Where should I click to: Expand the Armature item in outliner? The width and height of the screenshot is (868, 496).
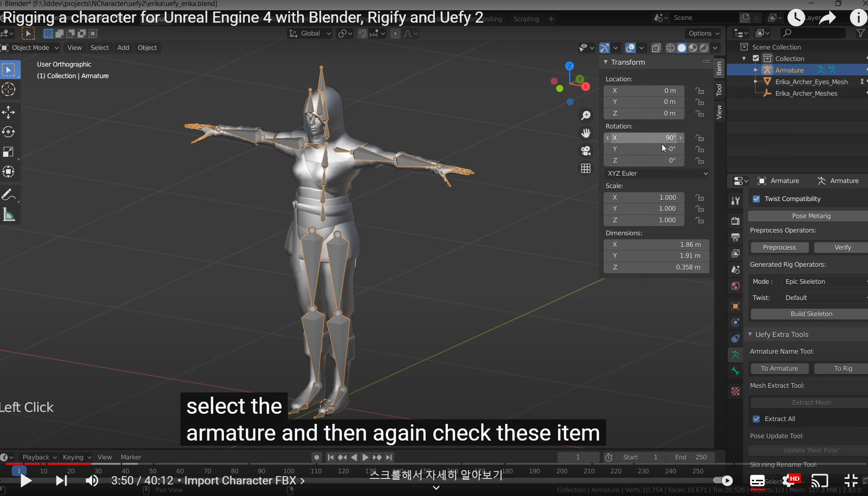[756, 70]
